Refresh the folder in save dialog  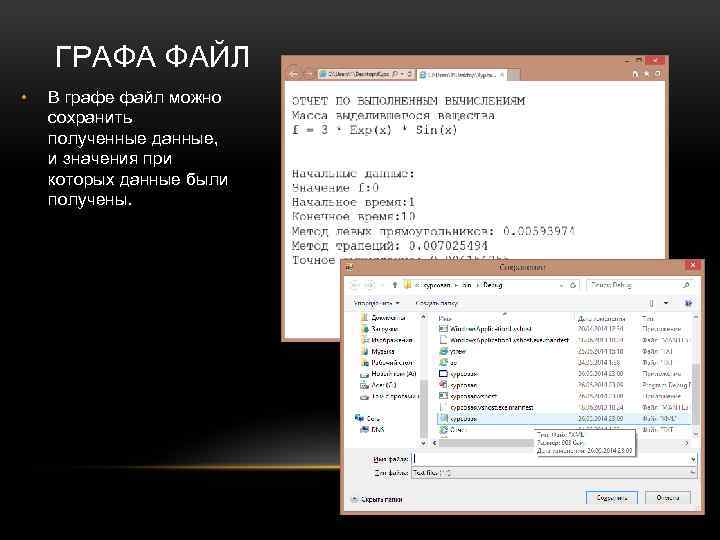click(x=573, y=285)
